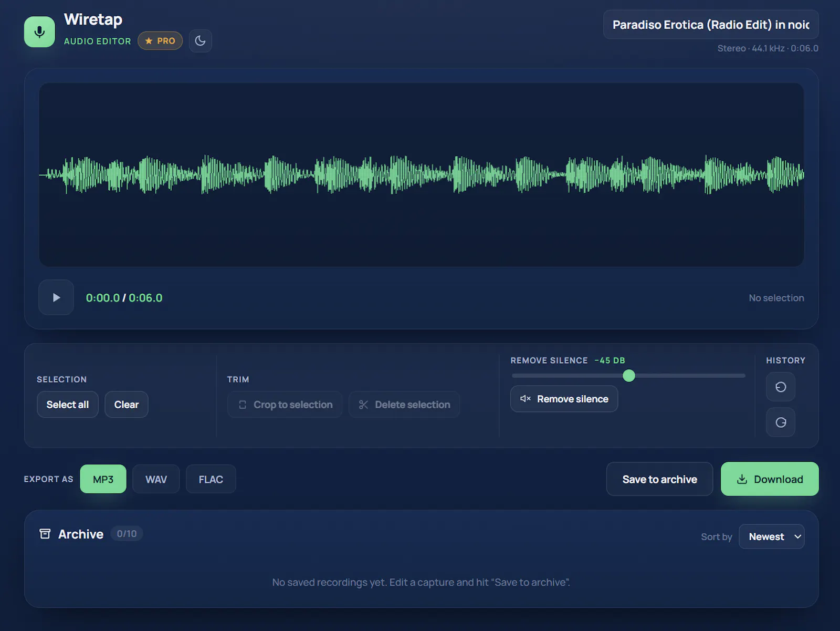Choose MP3 export format
Image resolution: width=840 pixels, height=631 pixels.
tap(103, 479)
